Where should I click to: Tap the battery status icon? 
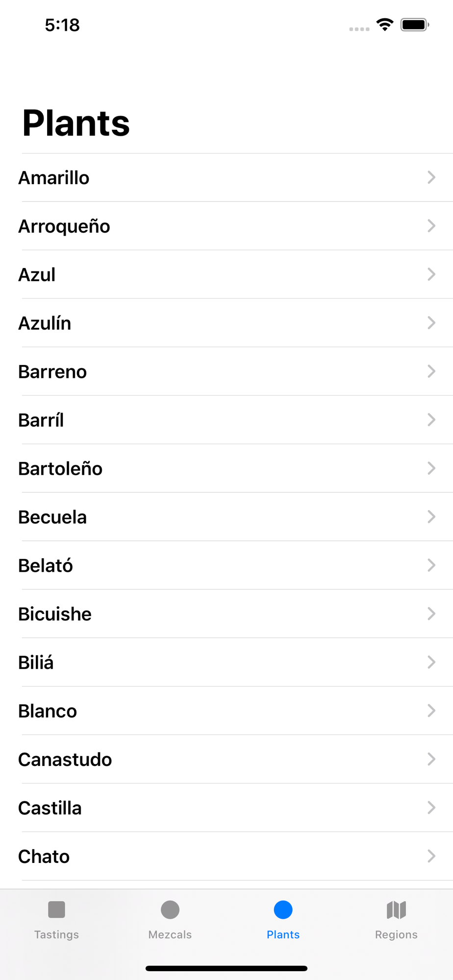pyautogui.click(x=415, y=24)
